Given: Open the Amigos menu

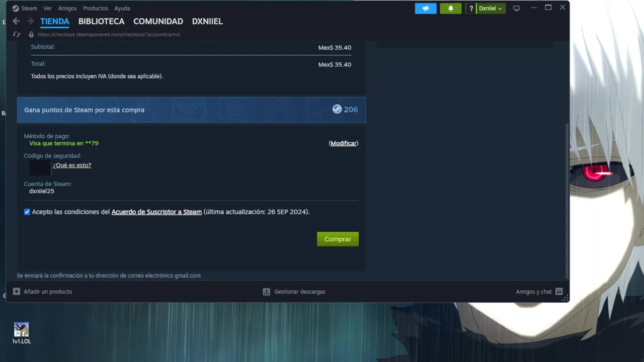Looking at the screenshot, I should click(x=67, y=9).
